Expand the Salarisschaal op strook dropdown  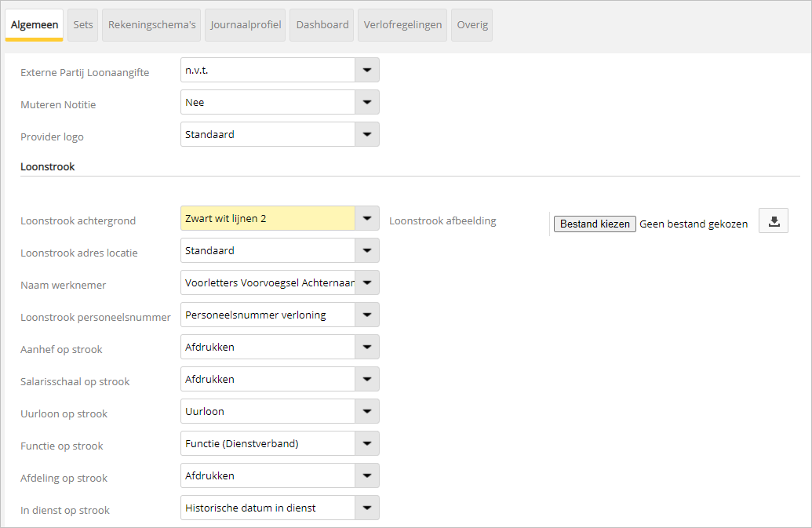[366, 378]
